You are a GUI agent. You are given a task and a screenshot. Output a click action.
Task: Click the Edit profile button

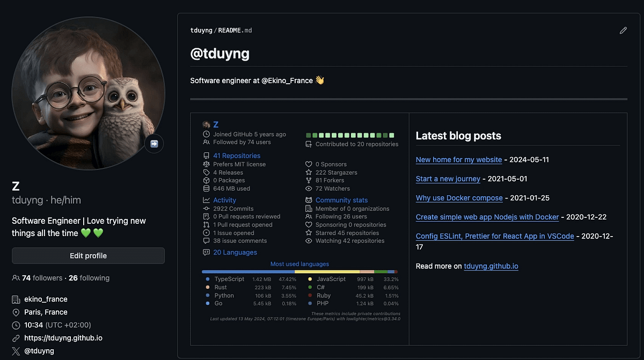click(87, 255)
